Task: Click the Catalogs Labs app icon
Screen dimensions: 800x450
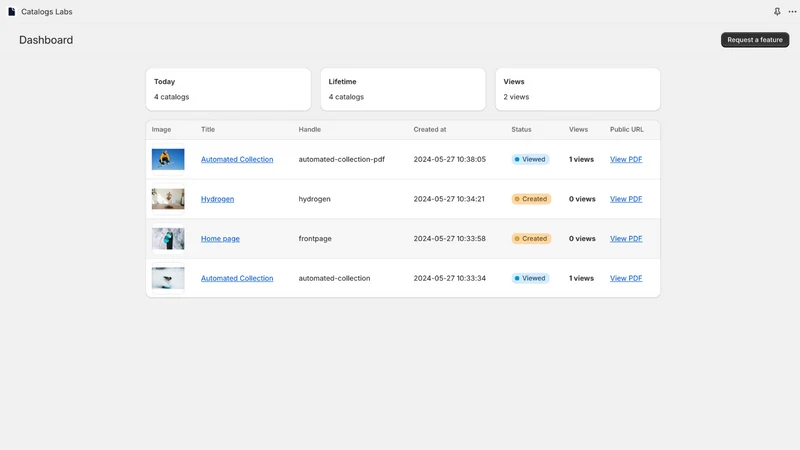Action: (11, 11)
